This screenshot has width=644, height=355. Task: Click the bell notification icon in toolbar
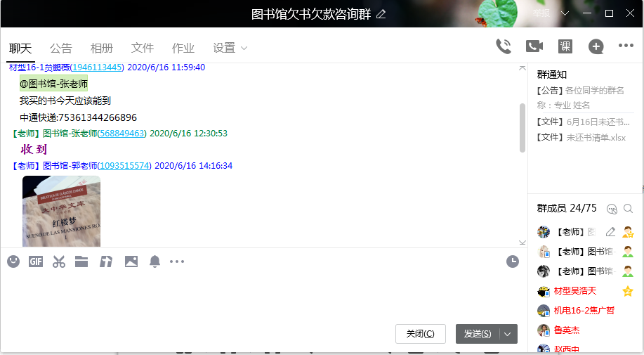click(x=155, y=262)
